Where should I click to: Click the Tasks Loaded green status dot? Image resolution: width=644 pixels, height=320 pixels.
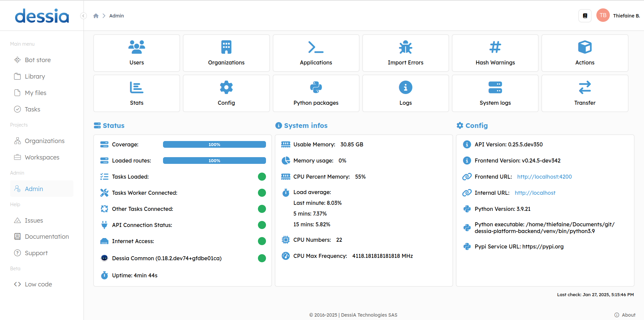pos(262,177)
